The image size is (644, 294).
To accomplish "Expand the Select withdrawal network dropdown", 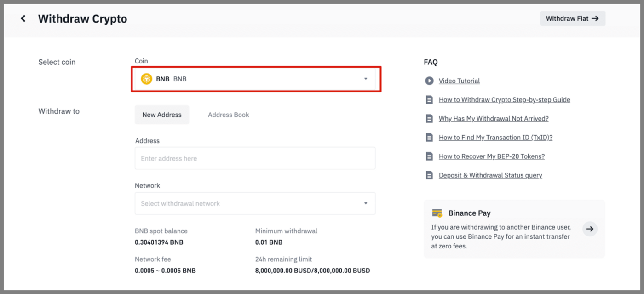I will click(x=255, y=203).
